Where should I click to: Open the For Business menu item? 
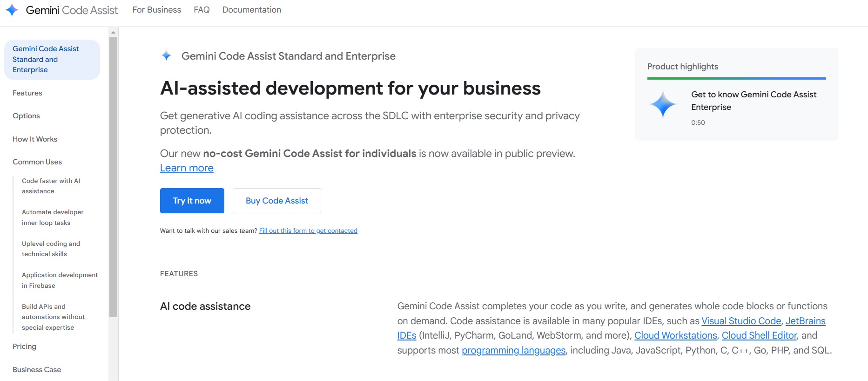(157, 10)
